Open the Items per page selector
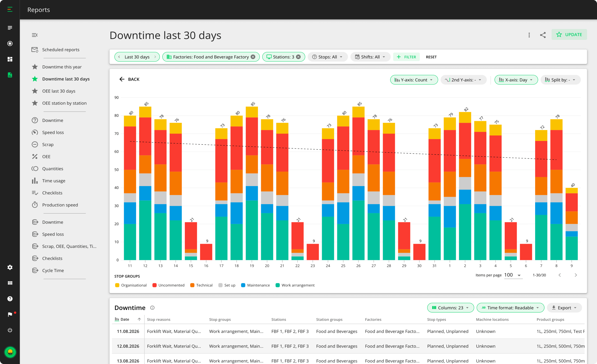The width and height of the screenshot is (597, 364). point(513,275)
